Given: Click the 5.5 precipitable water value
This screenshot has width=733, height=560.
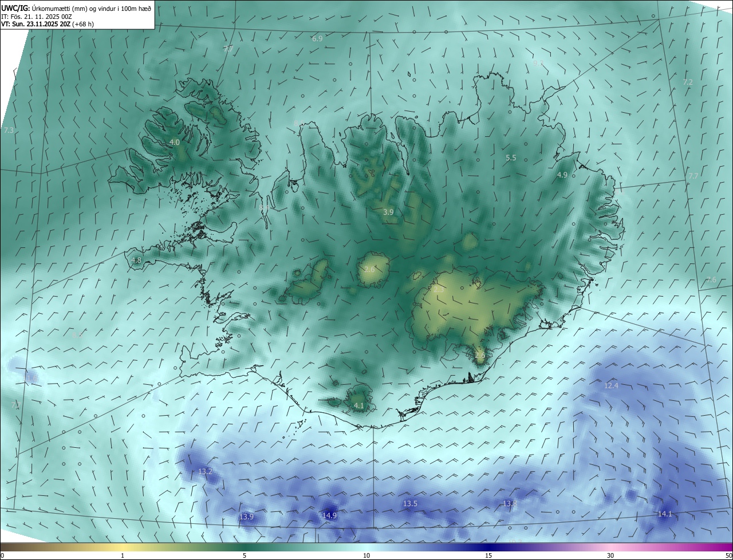Looking at the screenshot, I should point(511,157).
